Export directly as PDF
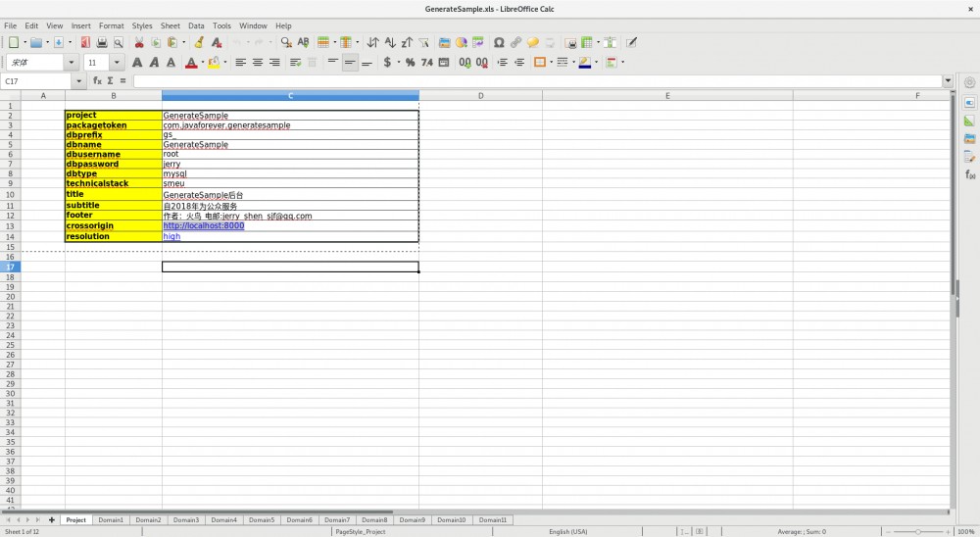Viewport: 980px width, 537px height. (85, 42)
